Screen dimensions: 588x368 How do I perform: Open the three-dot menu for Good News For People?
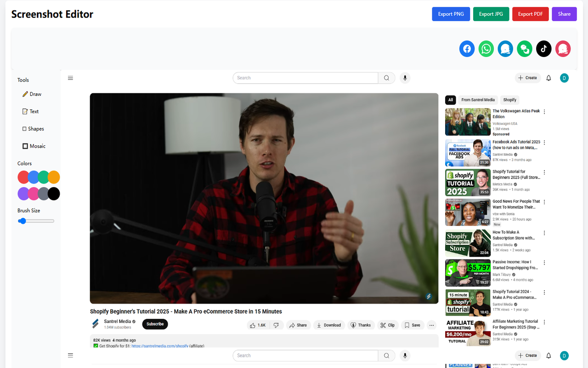click(x=544, y=202)
